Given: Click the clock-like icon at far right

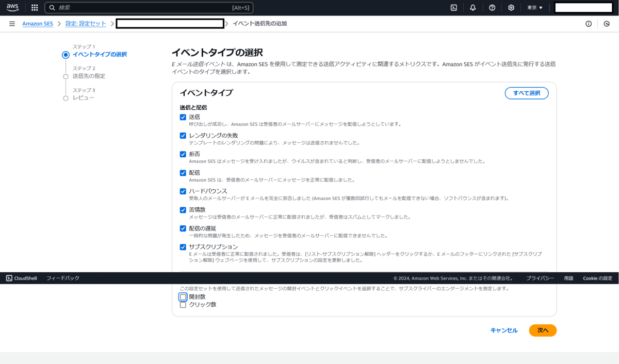Looking at the screenshot, I should click(x=607, y=24).
